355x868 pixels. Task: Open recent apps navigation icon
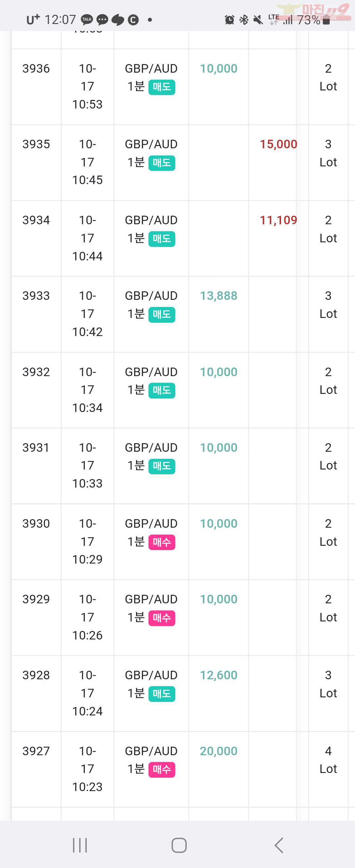coord(80,845)
